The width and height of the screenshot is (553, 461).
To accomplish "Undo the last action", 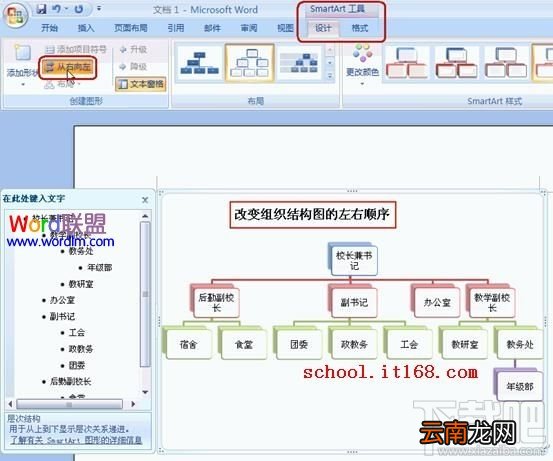I will (56, 9).
